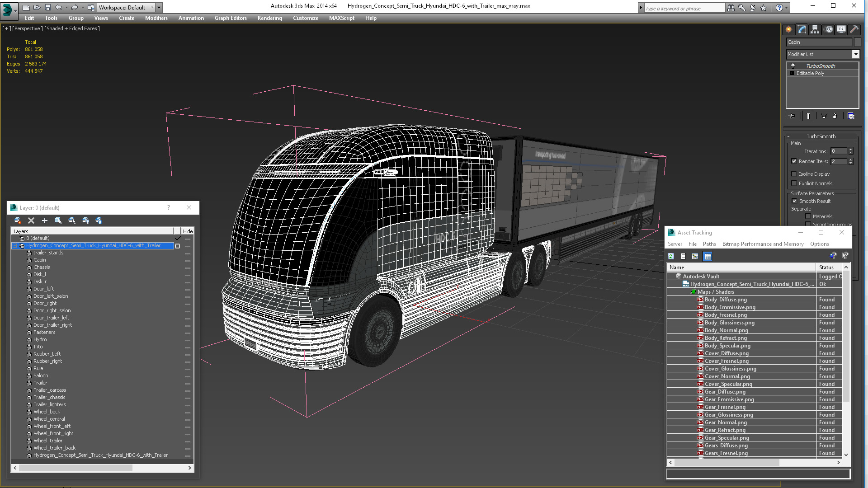This screenshot has height=488, width=868.
Task: Click the favorites star icon in title bar
Action: coord(764,8)
